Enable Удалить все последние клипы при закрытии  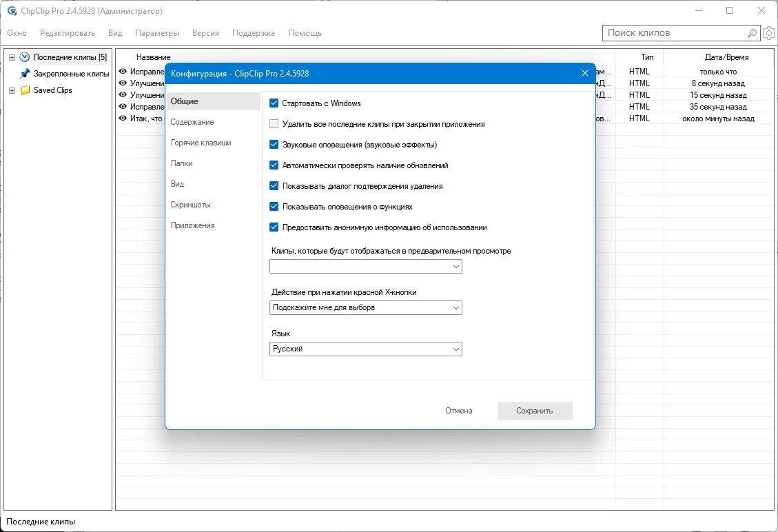[x=274, y=124]
